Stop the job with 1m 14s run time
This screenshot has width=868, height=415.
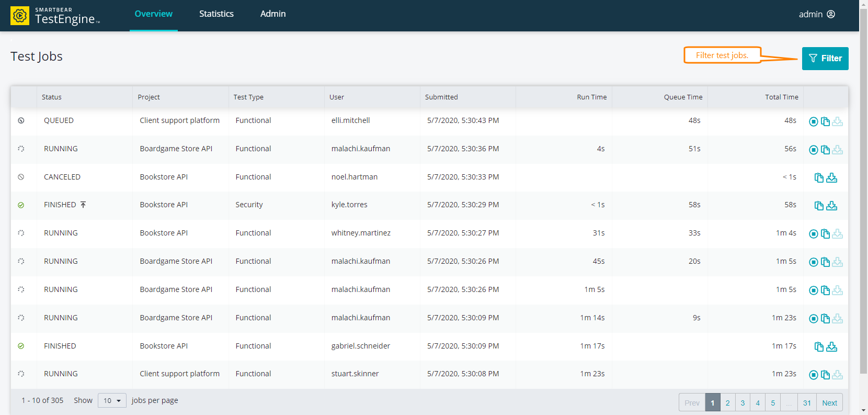[814, 319]
